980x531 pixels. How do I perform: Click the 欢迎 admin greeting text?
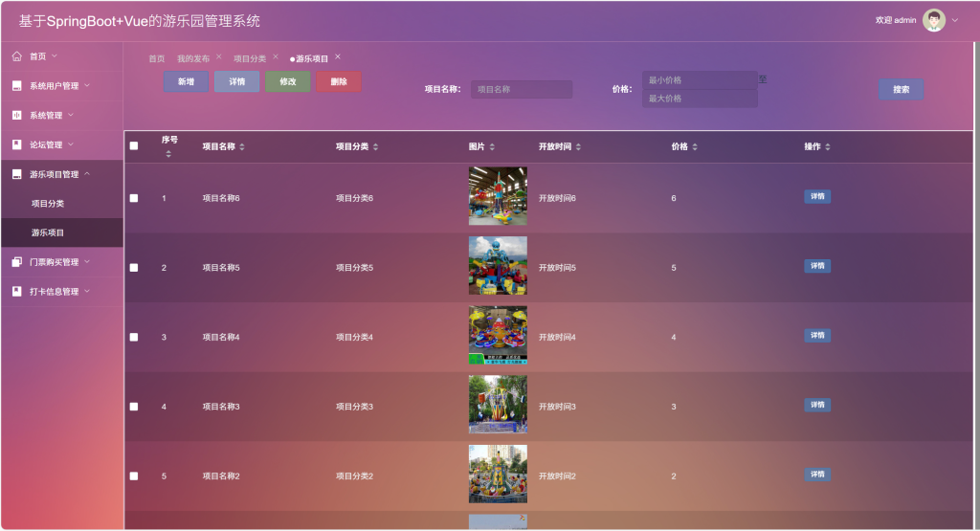click(896, 20)
